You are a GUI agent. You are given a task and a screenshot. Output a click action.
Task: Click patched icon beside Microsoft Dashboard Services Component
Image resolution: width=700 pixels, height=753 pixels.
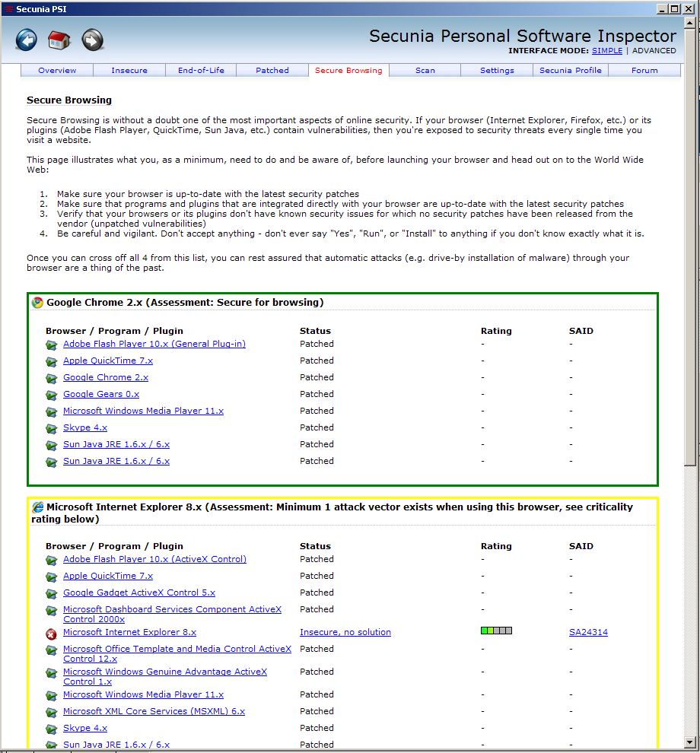(52, 611)
